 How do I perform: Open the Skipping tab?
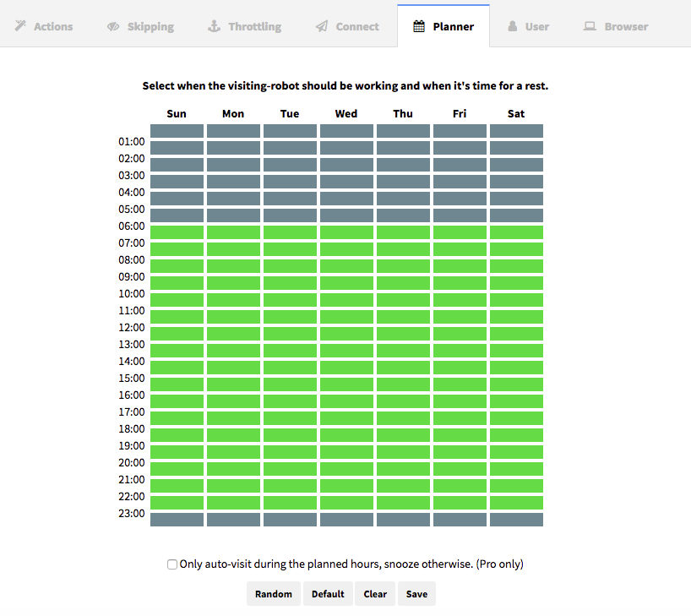[140, 26]
